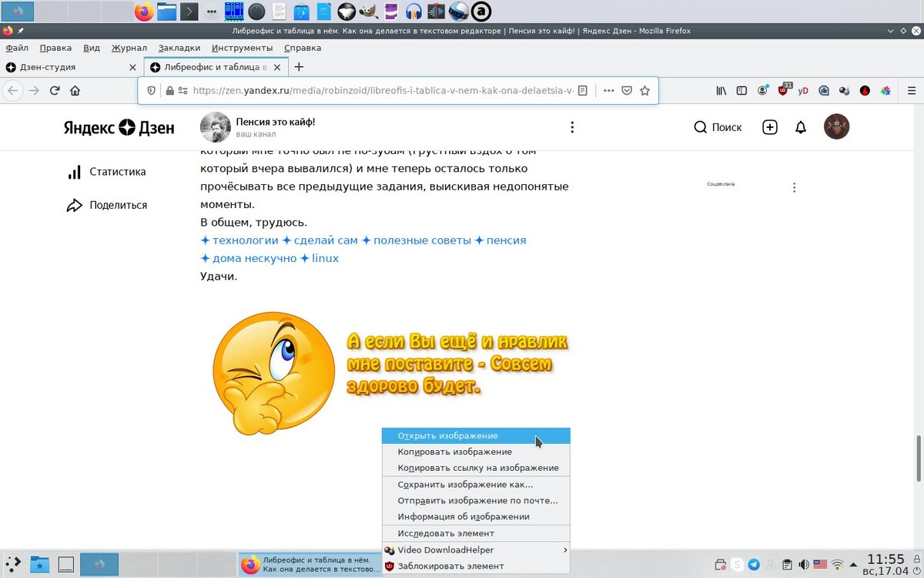Viewport: 924px width, 578px height.
Task: Open the Вид menu
Action: 92,48
